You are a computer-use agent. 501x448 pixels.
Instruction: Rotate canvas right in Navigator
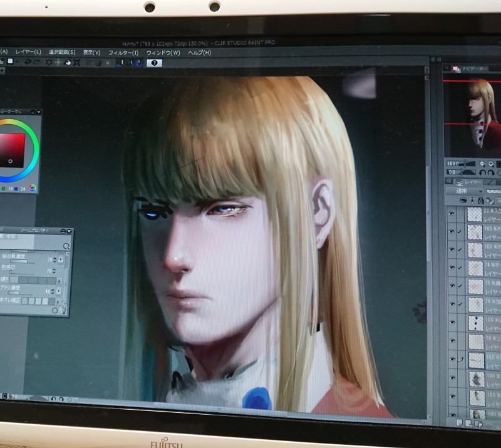[490, 173]
